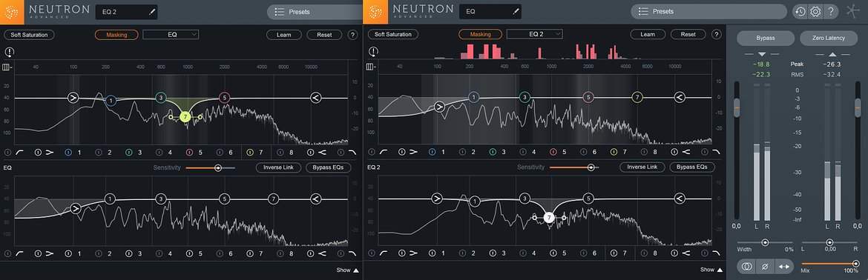The width and height of the screenshot is (868, 280).
Task: Select yellow node 7 in right window upper graph
Action: click(637, 98)
